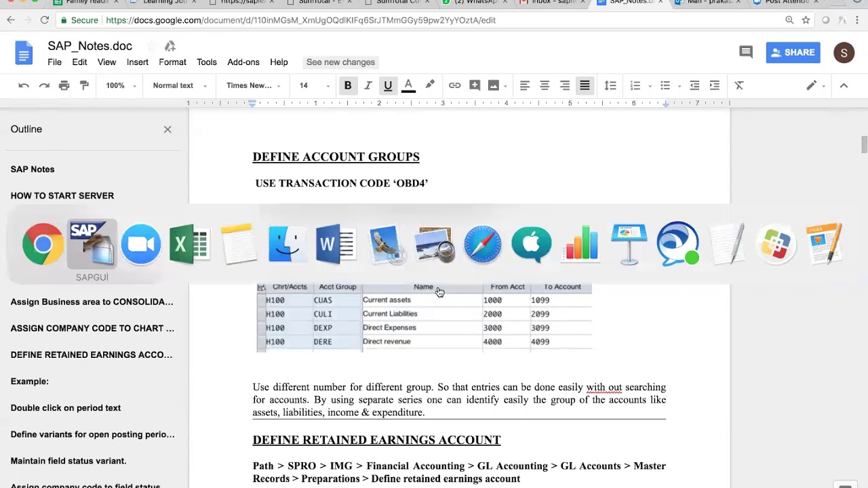The width and height of the screenshot is (868, 488).
Task: Activate the paint format tool
Action: pyautogui.click(x=84, y=85)
